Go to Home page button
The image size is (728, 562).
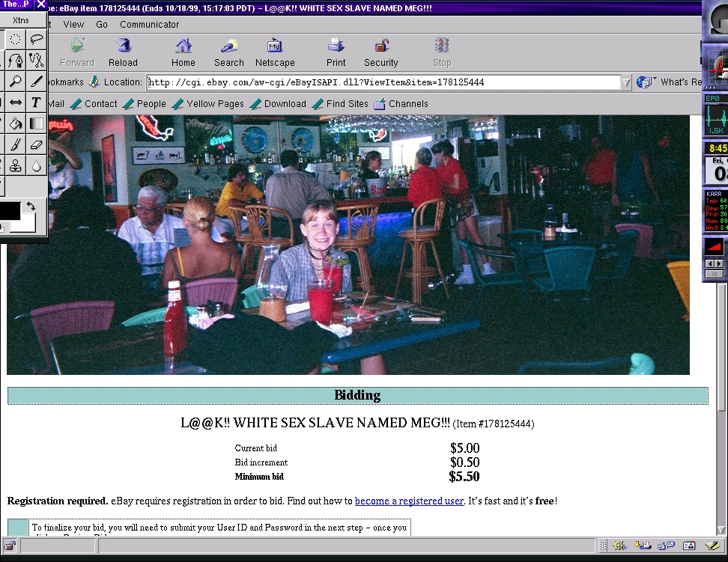pos(183,53)
